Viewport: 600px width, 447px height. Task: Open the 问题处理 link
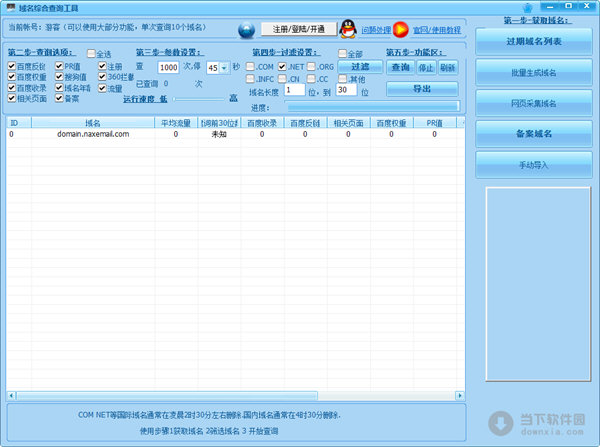[x=377, y=30]
